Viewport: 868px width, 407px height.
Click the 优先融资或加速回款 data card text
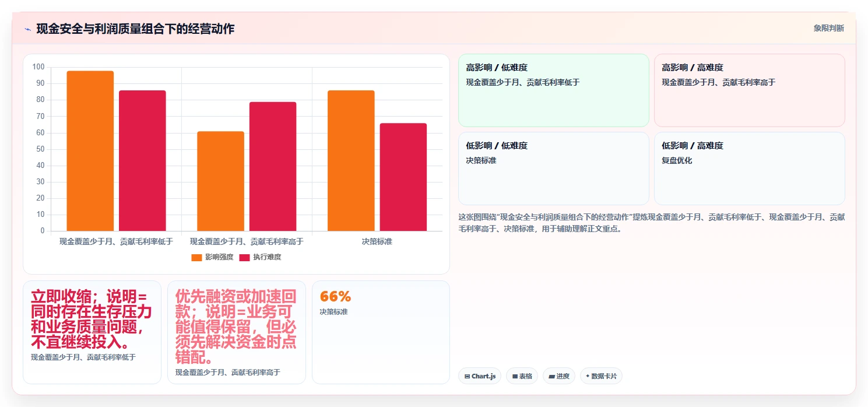point(236,327)
